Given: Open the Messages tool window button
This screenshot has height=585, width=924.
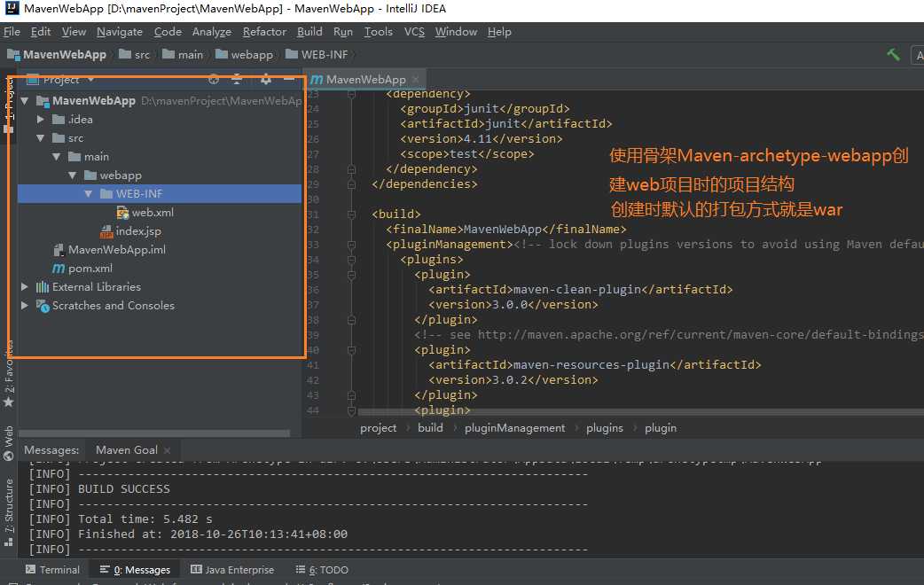Looking at the screenshot, I should (135, 570).
